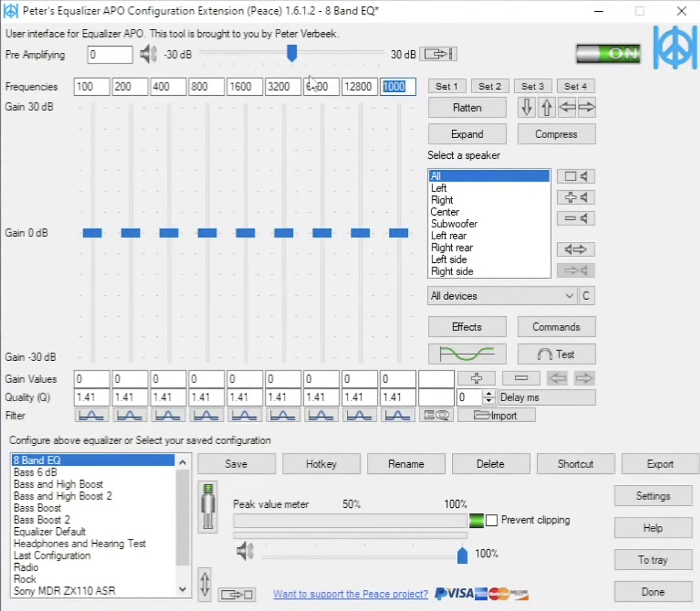Open the filter search icon beside Import
Viewport: 700px width, 611px height.
click(x=436, y=415)
